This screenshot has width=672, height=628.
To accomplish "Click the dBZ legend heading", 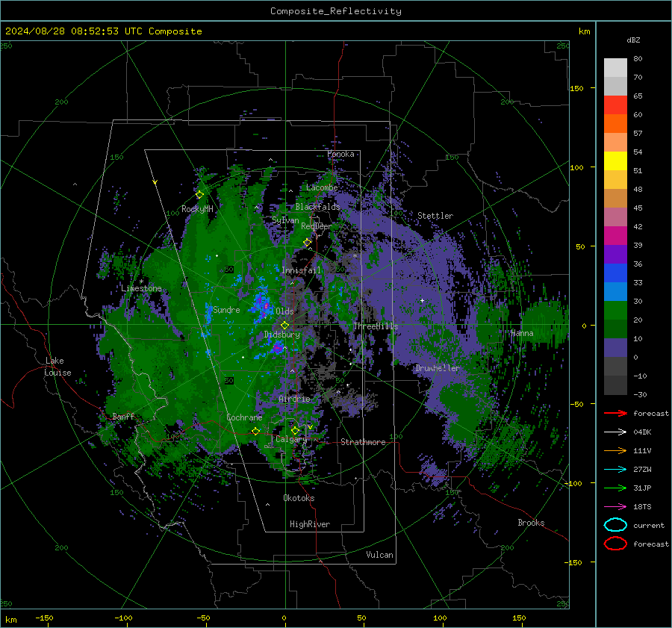I will (633, 40).
